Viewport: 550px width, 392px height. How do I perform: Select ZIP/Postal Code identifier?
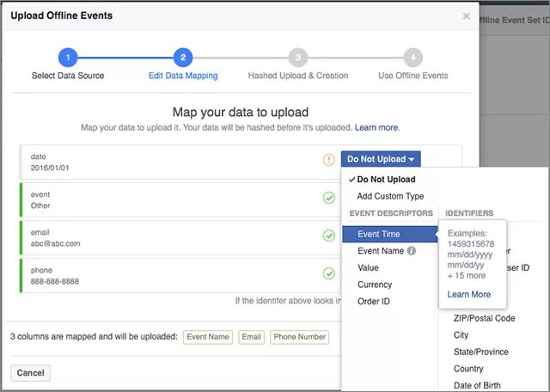(484, 318)
